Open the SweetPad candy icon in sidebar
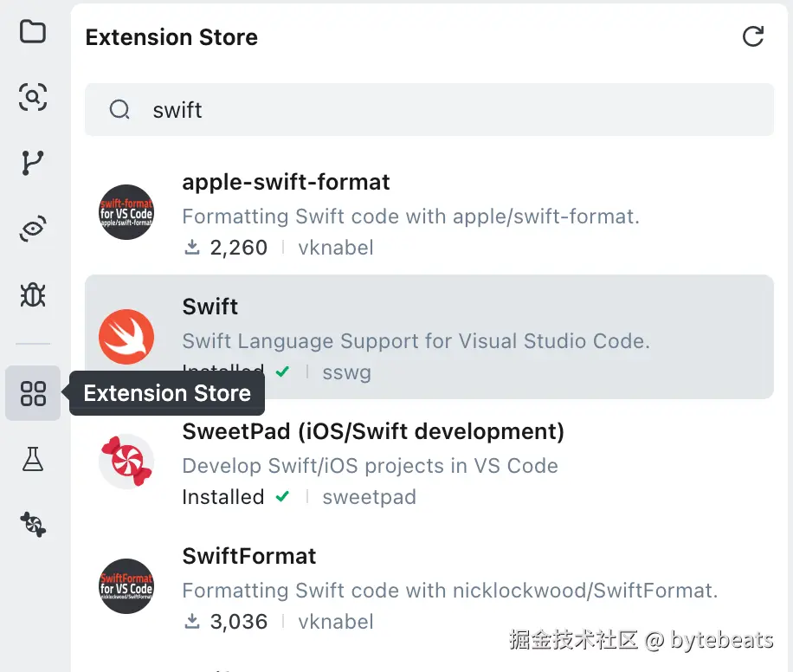 (x=33, y=524)
